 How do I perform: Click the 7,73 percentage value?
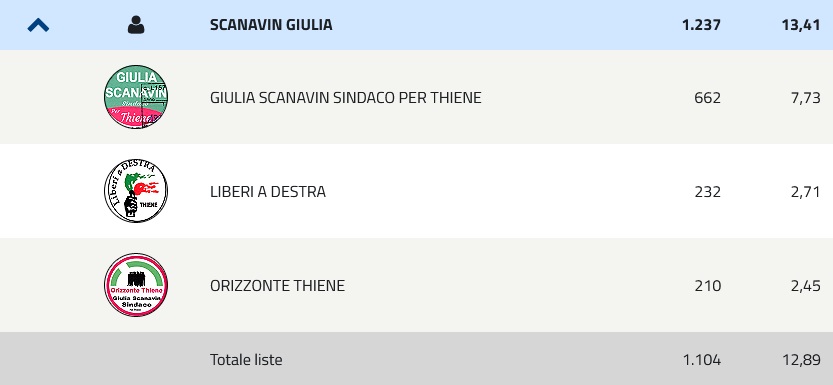point(806,98)
